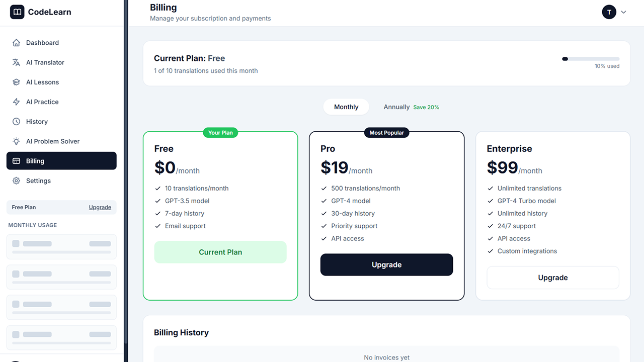This screenshot has width=644, height=362.
Task: Expand the user account chevron menu
Action: (x=624, y=12)
